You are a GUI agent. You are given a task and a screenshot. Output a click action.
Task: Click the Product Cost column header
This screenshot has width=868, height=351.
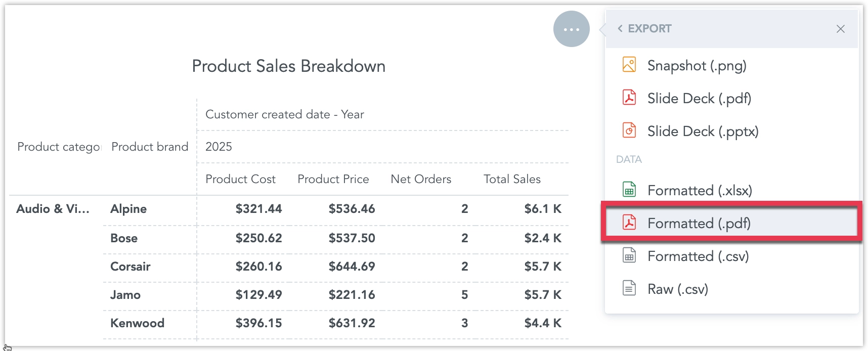pyautogui.click(x=240, y=179)
